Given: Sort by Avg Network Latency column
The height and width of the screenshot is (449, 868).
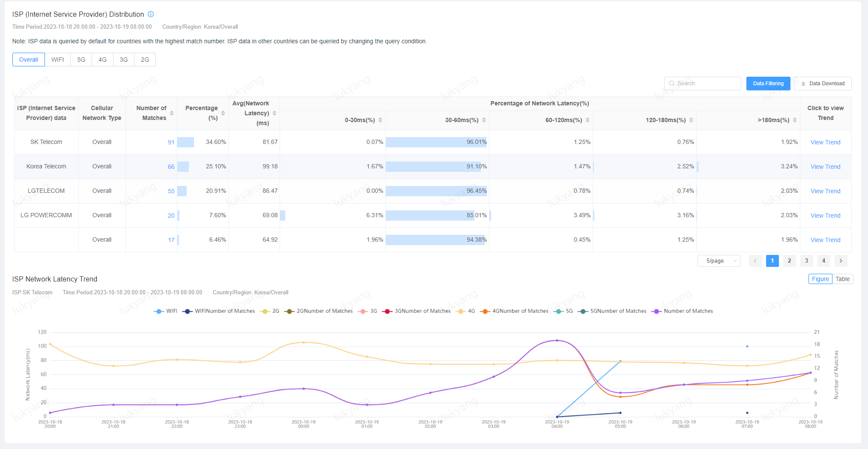Looking at the screenshot, I should [274, 113].
